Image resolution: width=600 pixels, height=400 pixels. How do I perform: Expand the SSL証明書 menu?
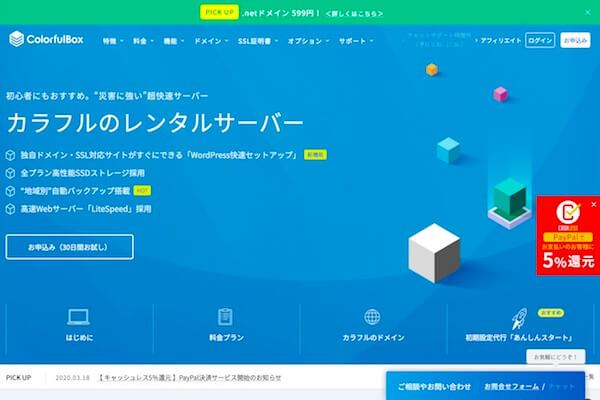(258, 41)
